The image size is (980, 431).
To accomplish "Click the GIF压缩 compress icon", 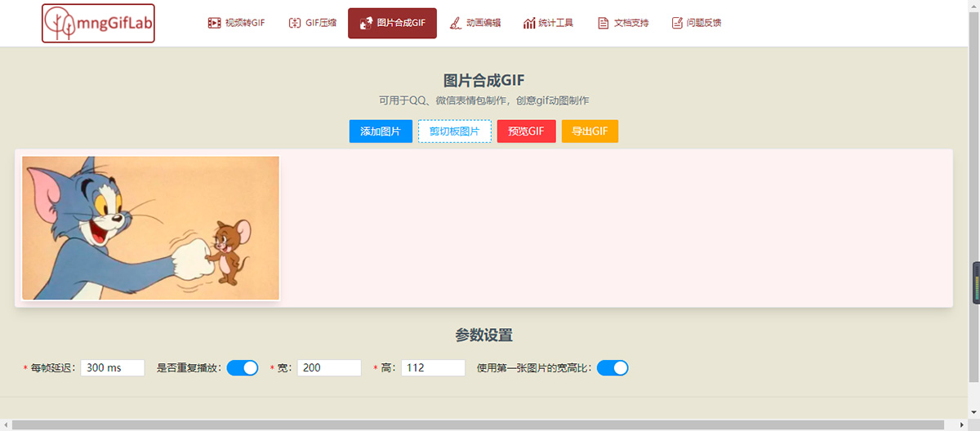I will point(295,23).
